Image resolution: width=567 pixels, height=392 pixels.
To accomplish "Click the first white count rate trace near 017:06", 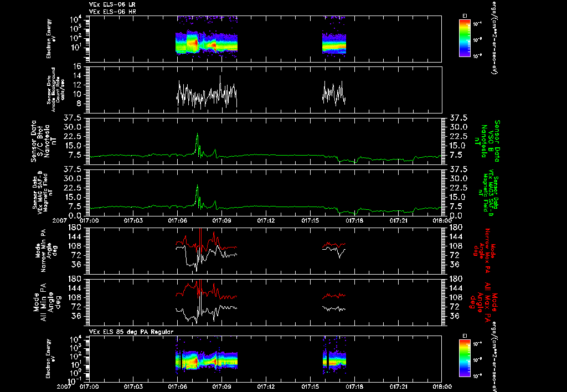I will tap(207, 92).
